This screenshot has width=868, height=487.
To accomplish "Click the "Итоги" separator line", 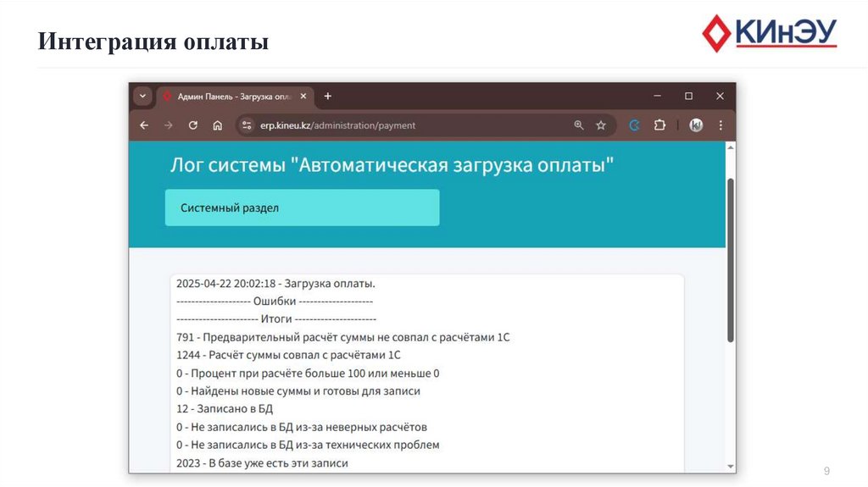I will point(276,318).
